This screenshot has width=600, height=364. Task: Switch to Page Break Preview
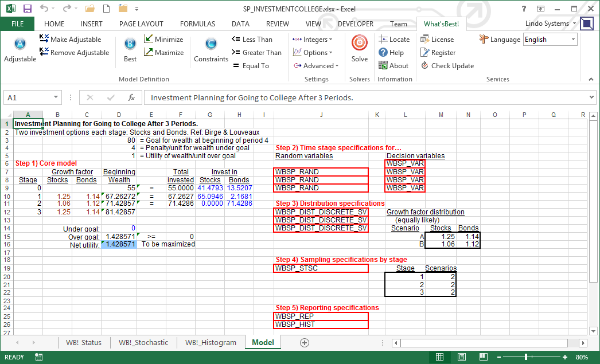point(484,357)
